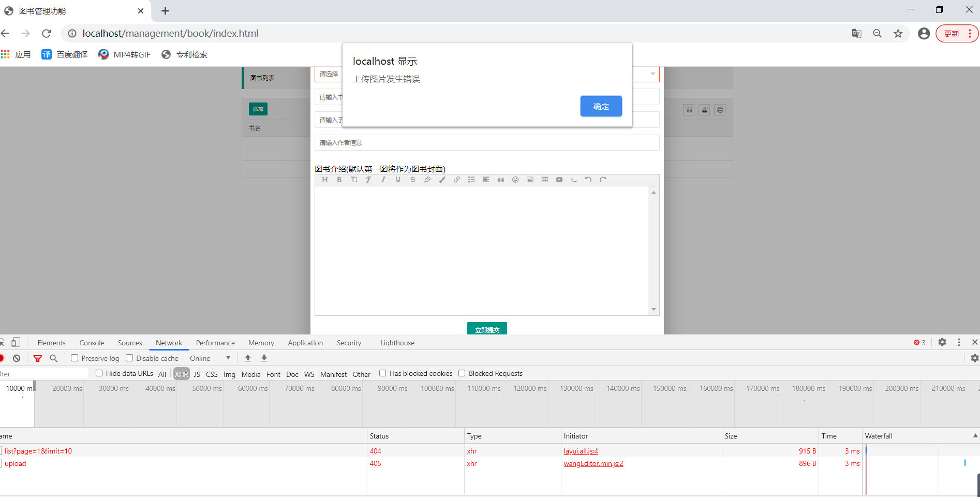The width and height of the screenshot is (980, 497).
Task: Check Hide data URLs
Action: (x=99, y=373)
